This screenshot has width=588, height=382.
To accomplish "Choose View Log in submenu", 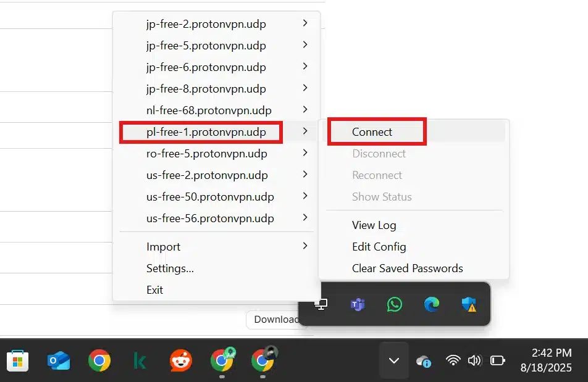I will 414,225.
